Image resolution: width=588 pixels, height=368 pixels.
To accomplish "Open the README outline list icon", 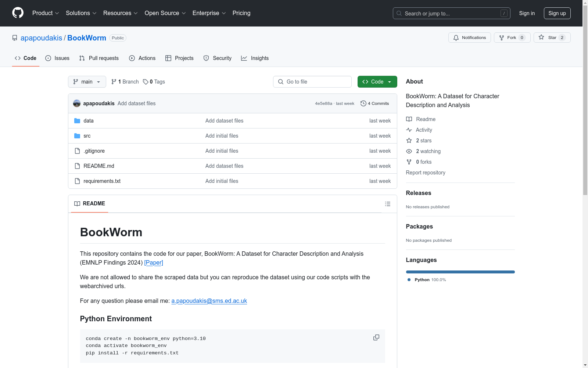I will coord(388,204).
